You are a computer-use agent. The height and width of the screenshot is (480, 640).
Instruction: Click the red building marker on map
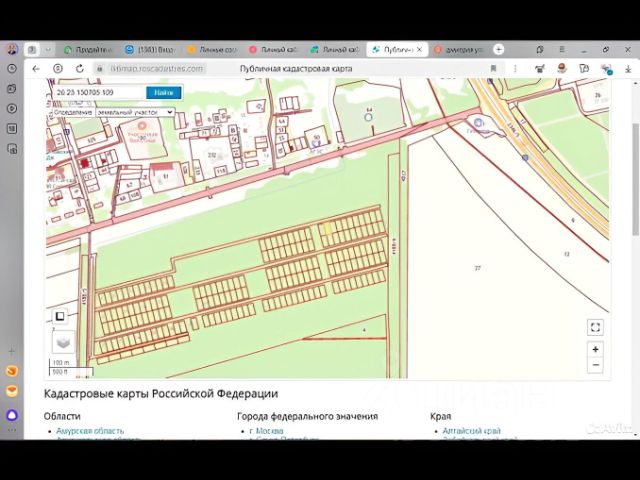click(x=84, y=163)
